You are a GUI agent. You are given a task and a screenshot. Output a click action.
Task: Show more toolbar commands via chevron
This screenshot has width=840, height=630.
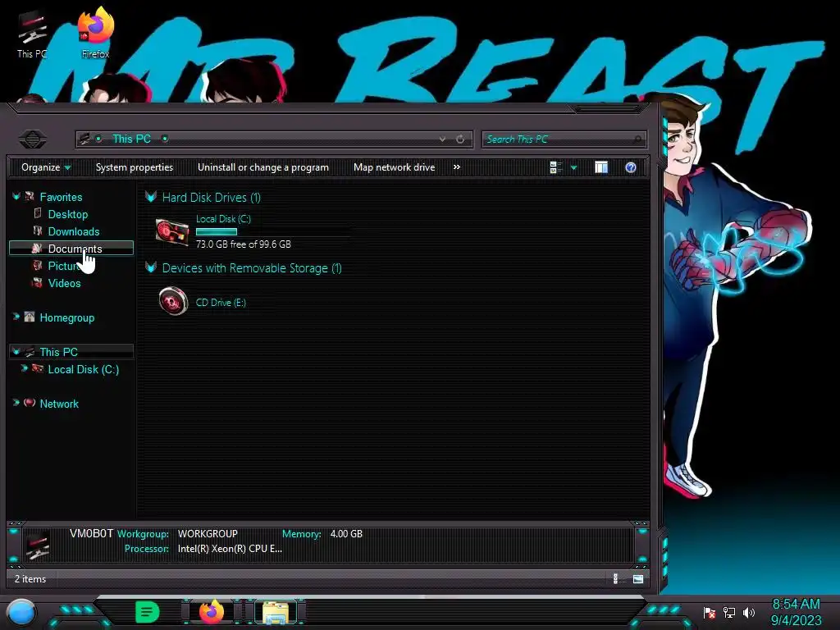coord(456,167)
